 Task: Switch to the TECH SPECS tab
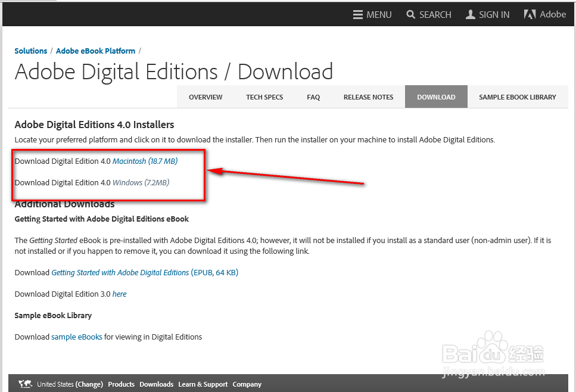264,97
